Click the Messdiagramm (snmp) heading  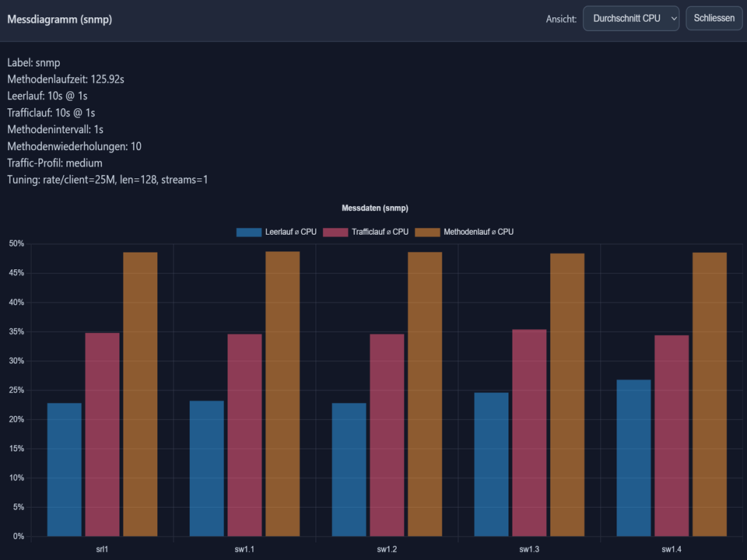tap(60, 19)
